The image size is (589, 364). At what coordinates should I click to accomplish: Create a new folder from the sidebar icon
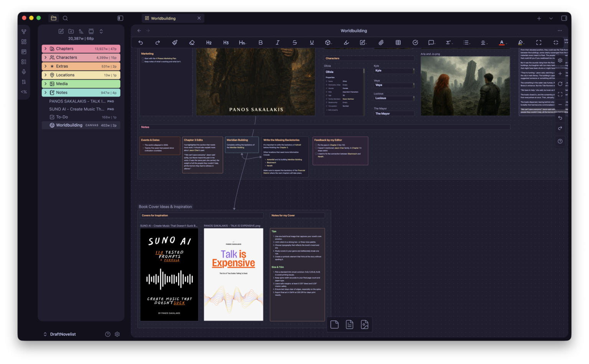71,31
